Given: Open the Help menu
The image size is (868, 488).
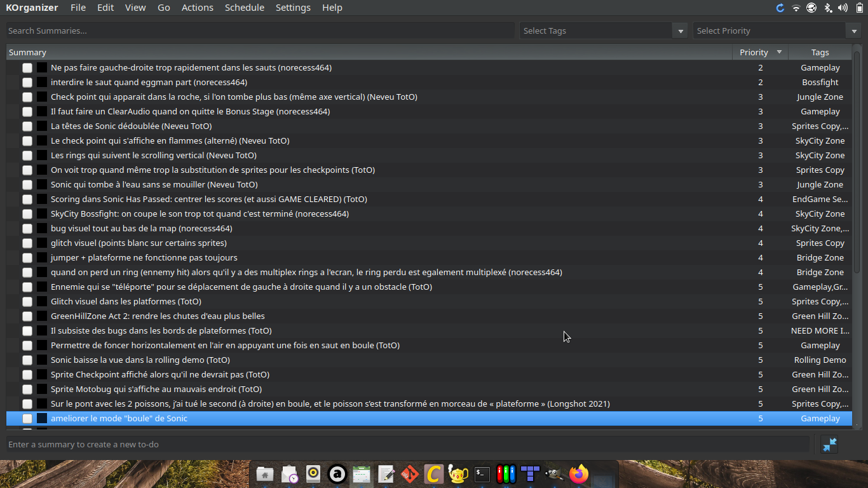Looking at the screenshot, I should point(332,8).
